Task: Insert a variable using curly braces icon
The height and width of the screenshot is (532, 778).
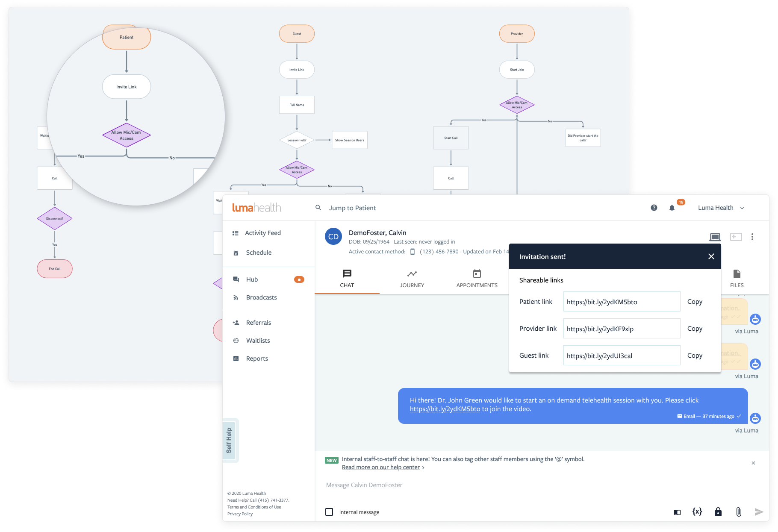Action: (697, 512)
